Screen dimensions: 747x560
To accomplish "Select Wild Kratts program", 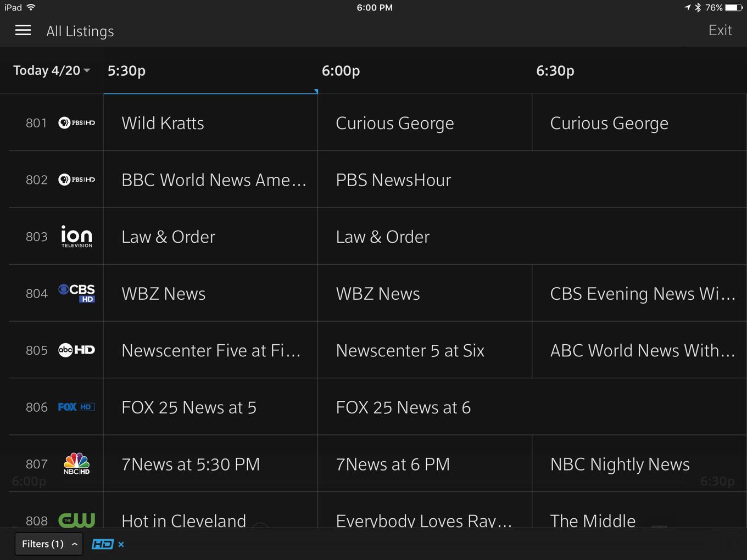I will pyautogui.click(x=163, y=123).
